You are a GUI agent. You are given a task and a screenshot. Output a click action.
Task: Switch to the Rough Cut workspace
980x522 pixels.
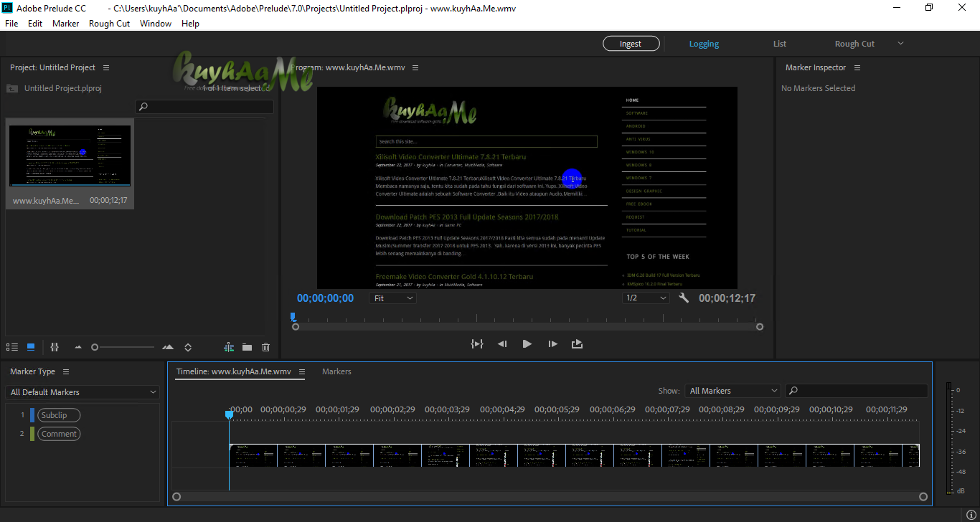[x=854, y=44]
